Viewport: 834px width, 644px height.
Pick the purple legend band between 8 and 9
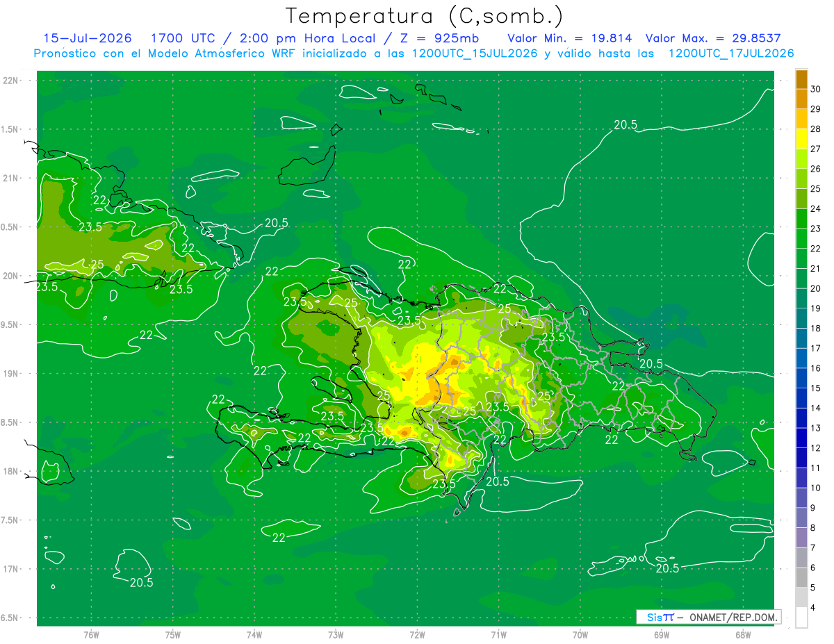click(801, 518)
